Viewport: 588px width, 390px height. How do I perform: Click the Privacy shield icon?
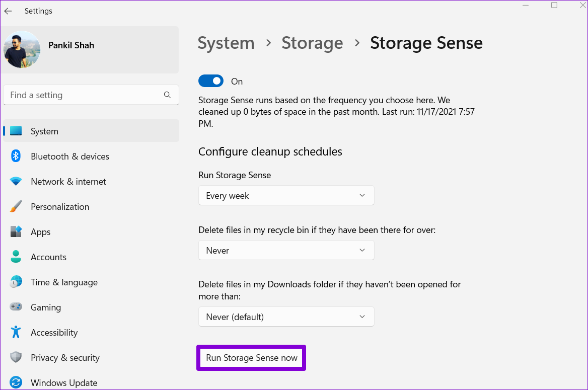pos(16,357)
